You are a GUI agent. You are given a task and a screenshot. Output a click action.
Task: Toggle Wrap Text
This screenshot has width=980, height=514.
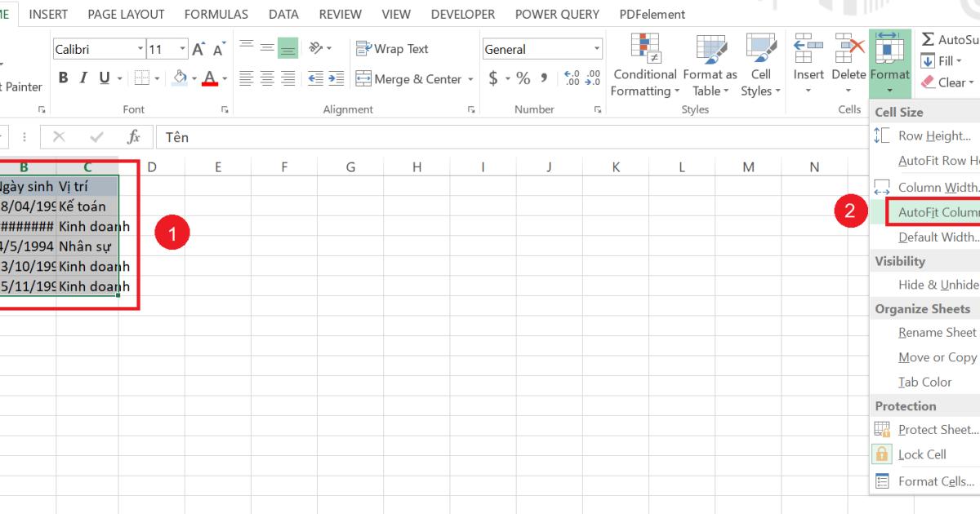(x=392, y=48)
